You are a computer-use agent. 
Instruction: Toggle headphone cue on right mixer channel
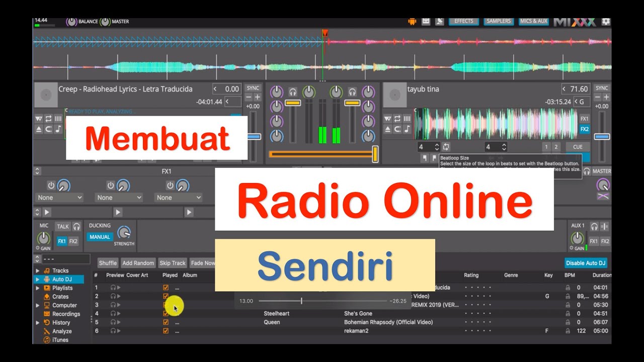[x=352, y=92]
